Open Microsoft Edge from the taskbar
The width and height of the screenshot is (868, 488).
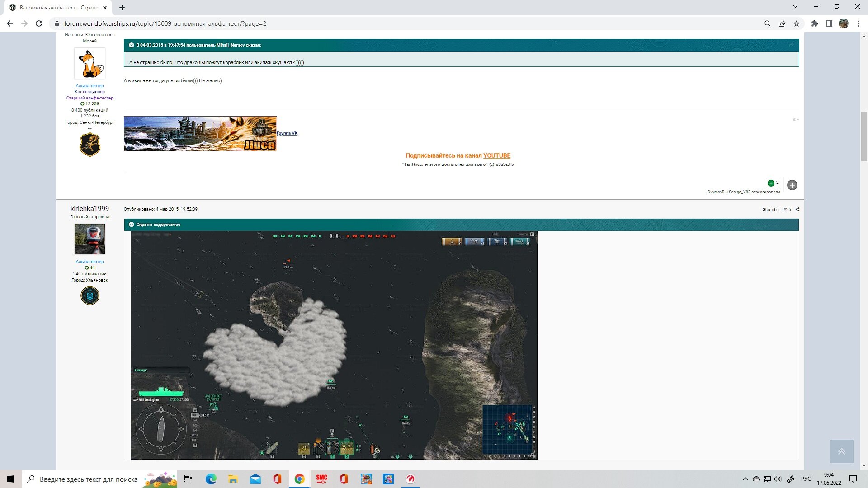(211, 479)
